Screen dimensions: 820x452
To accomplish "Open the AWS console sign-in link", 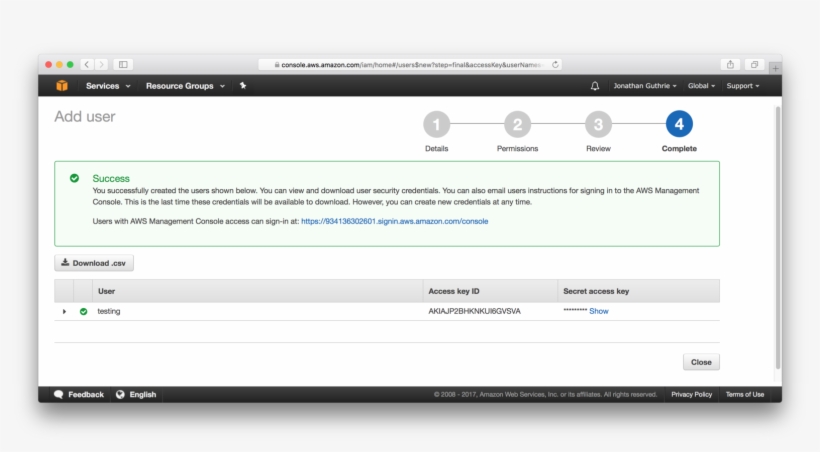I will pyautogui.click(x=394, y=221).
